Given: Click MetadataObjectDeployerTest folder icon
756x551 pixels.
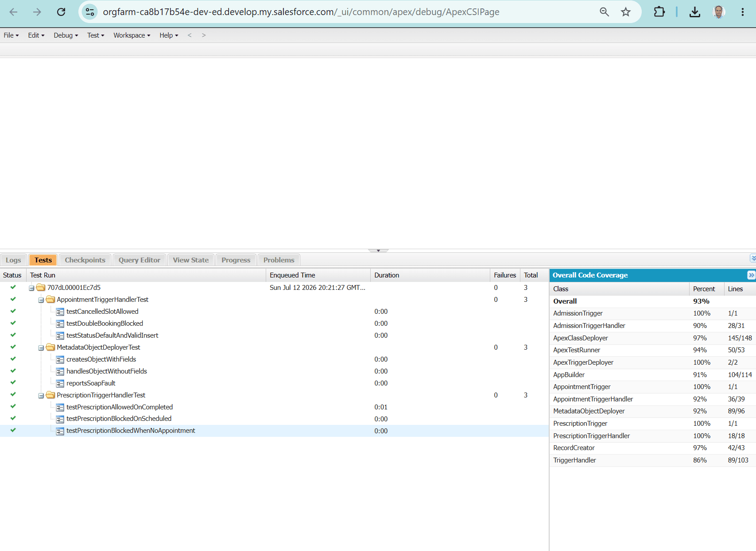Looking at the screenshot, I should click(x=50, y=347).
